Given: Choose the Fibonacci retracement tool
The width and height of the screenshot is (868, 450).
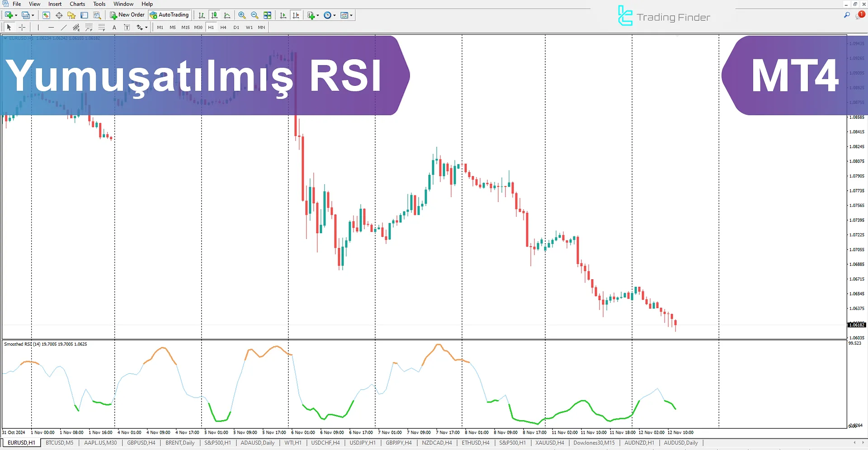Looking at the screenshot, I should [x=88, y=27].
